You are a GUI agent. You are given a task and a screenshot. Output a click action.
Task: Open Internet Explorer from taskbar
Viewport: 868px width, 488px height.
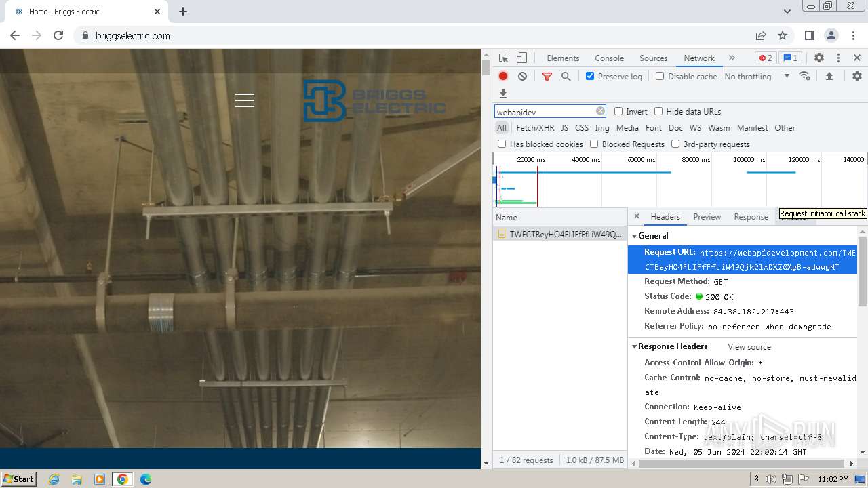click(54, 479)
